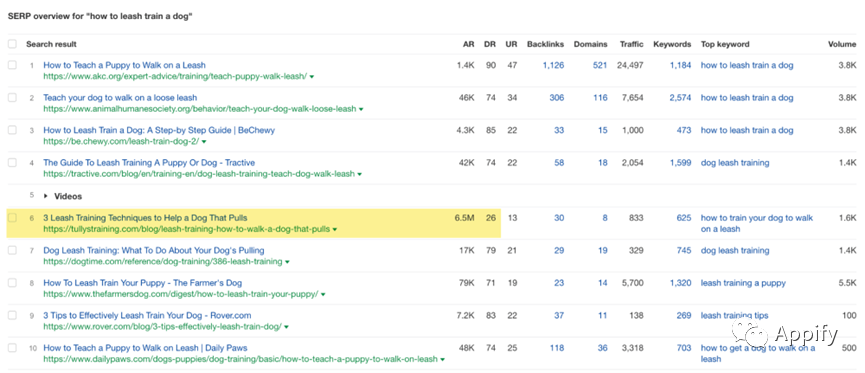Screen dimensions: 865x373
Task: Check the box for result 1
Action: [x=12, y=65]
